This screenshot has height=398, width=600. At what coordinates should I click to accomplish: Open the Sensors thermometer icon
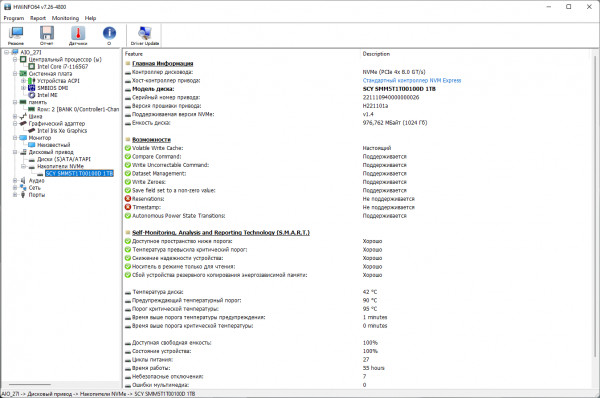click(x=78, y=36)
